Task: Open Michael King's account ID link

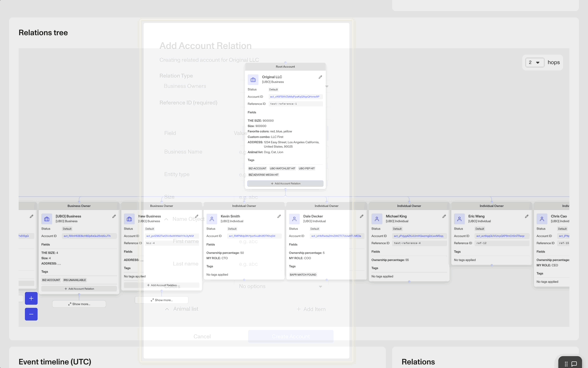Action: (419, 236)
